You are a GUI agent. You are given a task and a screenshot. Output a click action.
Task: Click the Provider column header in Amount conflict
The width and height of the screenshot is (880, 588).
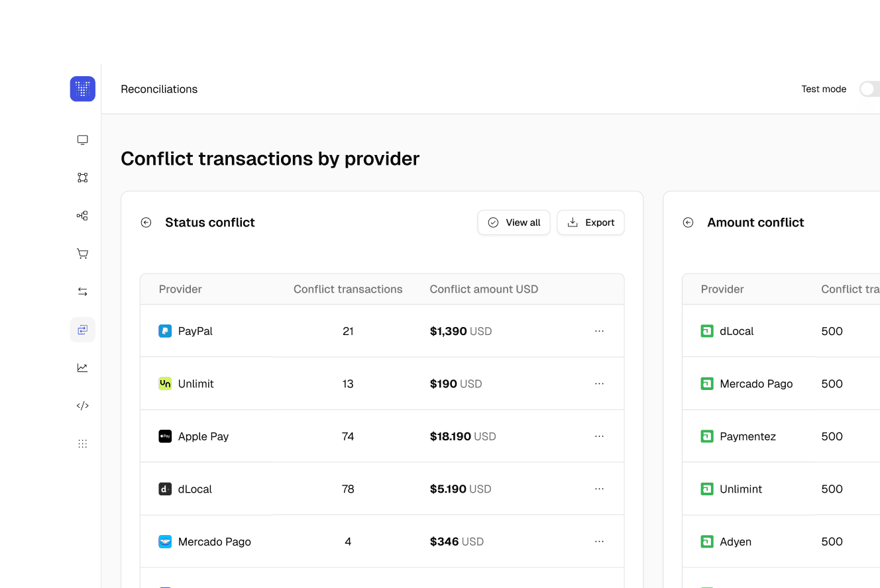722,289
